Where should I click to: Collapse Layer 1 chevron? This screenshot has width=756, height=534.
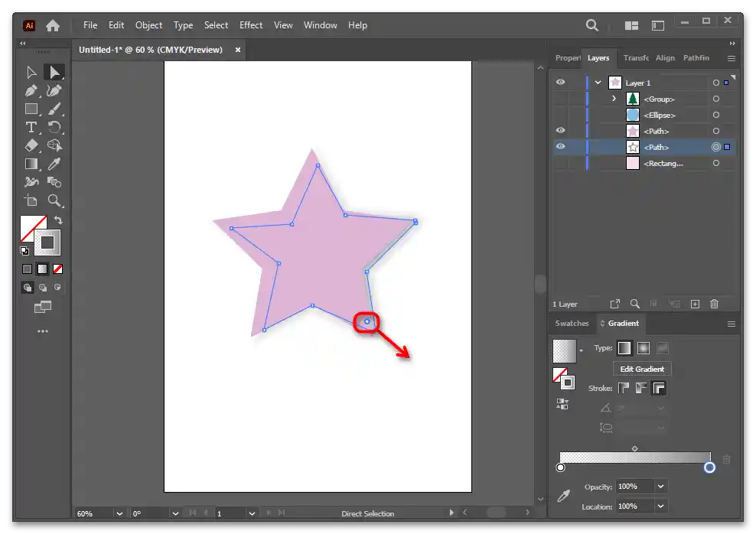point(598,83)
